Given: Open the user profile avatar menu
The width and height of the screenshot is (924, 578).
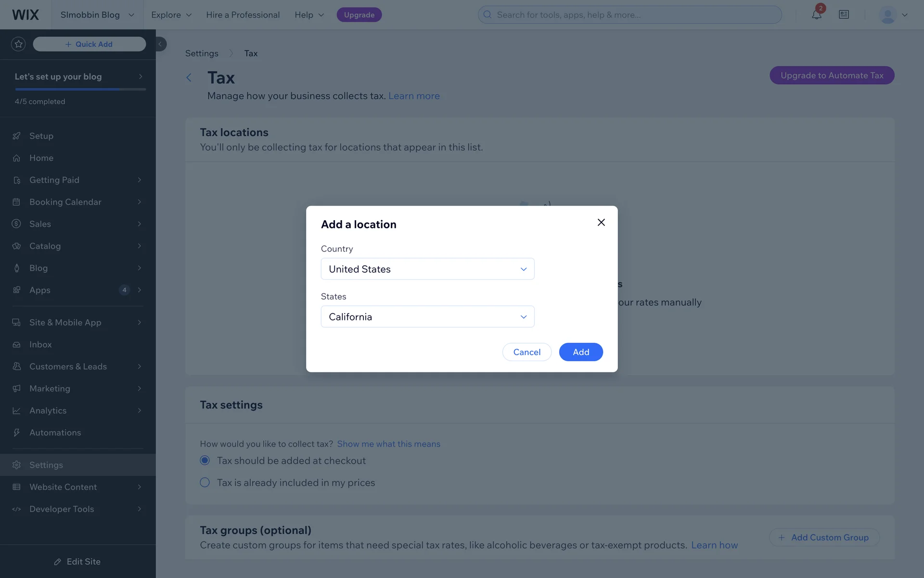Looking at the screenshot, I should click(x=893, y=15).
